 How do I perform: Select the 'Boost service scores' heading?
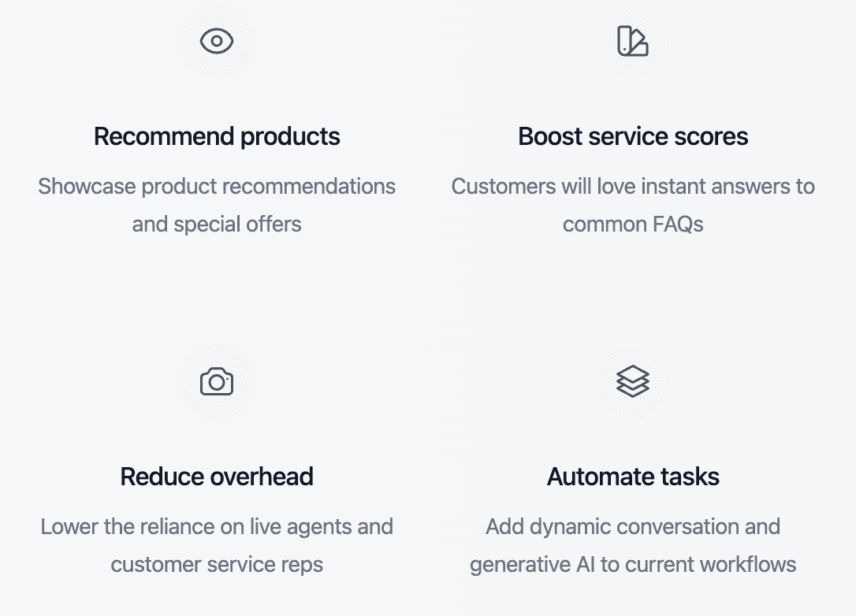(633, 136)
